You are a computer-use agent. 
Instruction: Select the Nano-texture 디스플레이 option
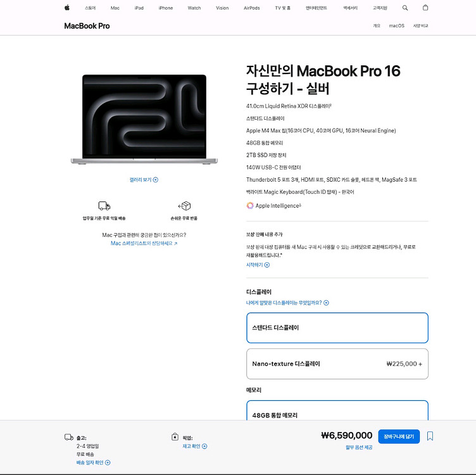337,364
